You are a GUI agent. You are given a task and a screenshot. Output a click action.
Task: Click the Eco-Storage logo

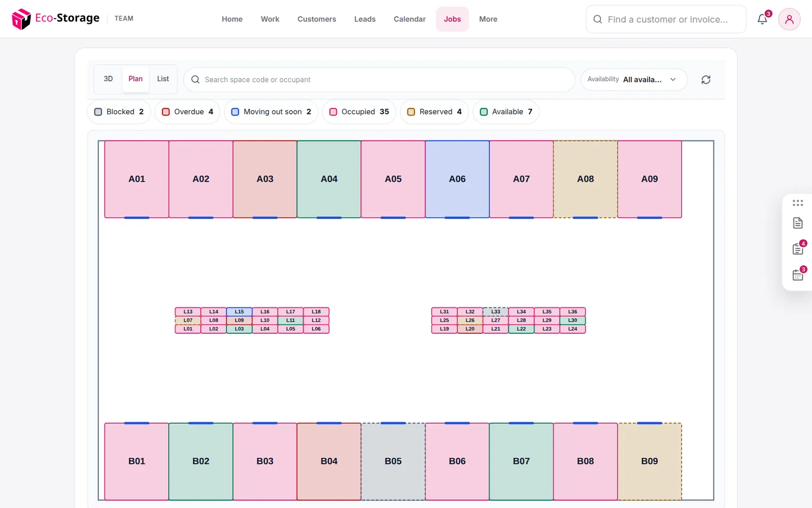coord(56,19)
